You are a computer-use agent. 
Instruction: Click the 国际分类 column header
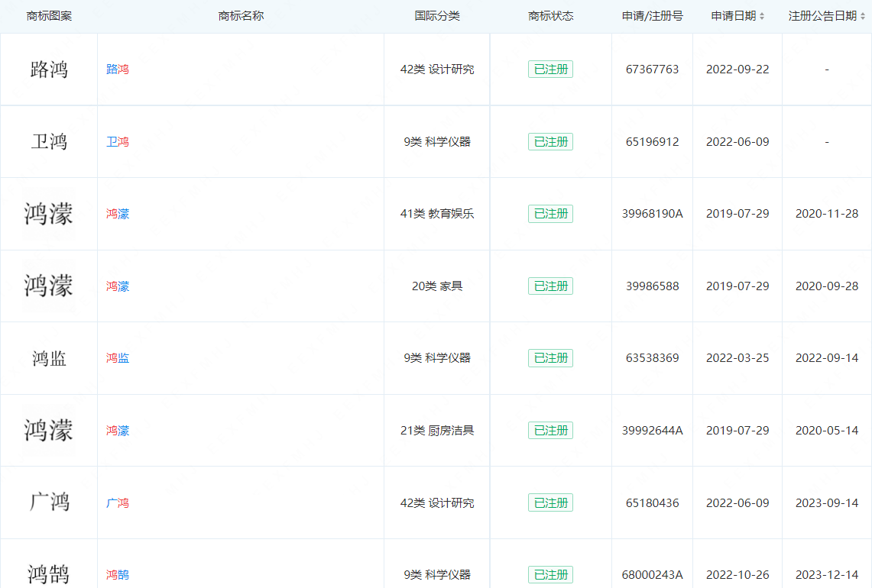[437, 16]
